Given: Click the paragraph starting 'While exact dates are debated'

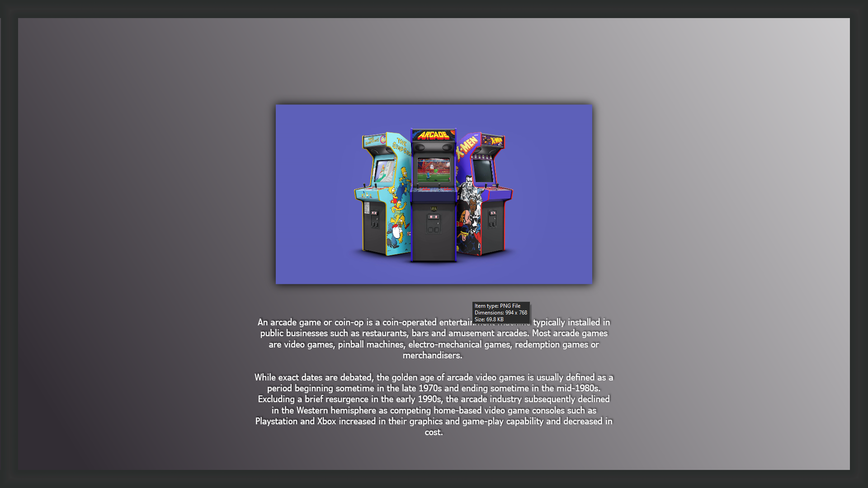Looking at the screenshot, I should pyautogui.click(x=434, y=404).
